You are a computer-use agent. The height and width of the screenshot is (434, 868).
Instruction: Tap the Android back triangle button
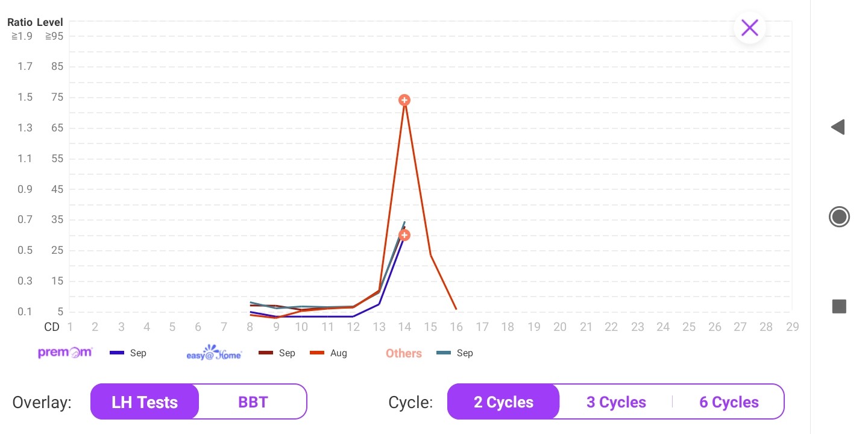[838, 127]
